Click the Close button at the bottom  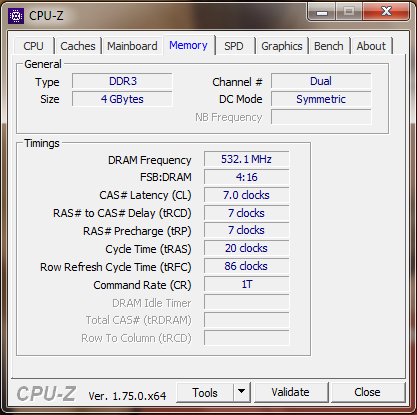(x=367, y=392)
